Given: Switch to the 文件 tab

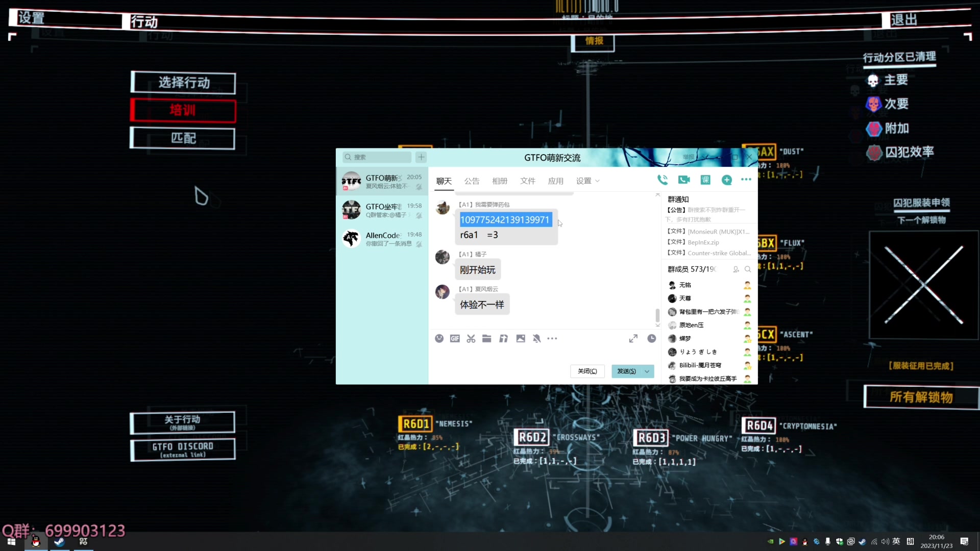Looking at the screenshot, I should pos(528,181).
